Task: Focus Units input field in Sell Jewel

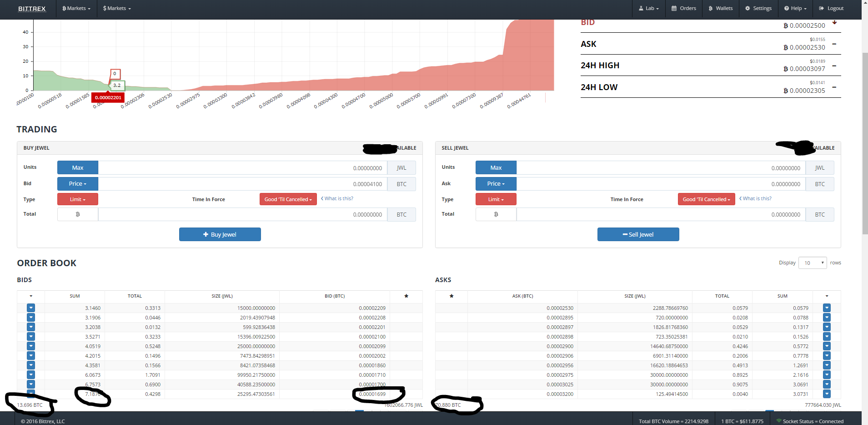Action: pos(661,168)
